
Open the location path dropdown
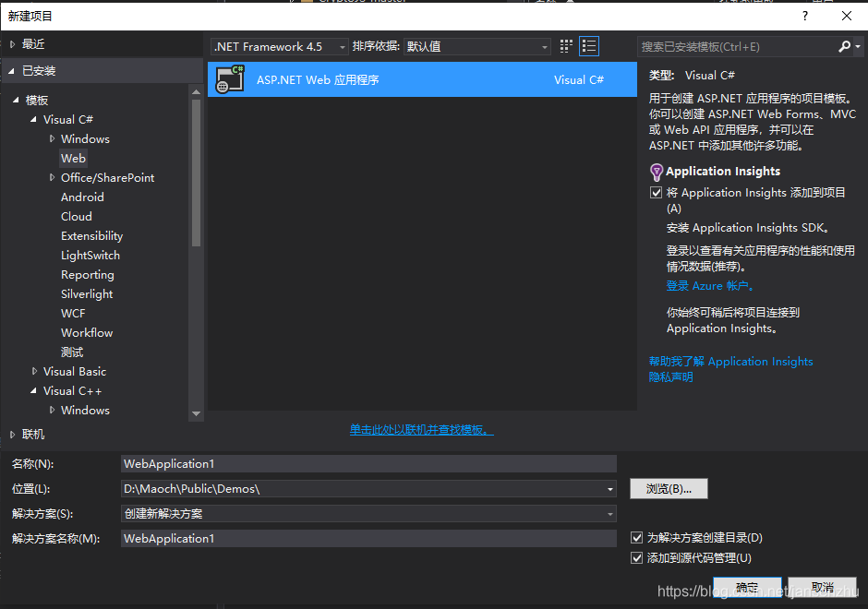tap(610, 489)
